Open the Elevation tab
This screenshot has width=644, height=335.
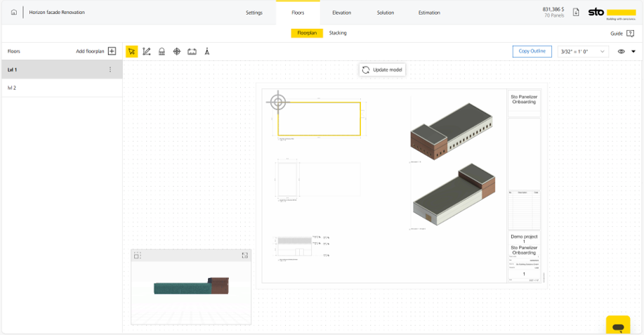tap(342, 13)
